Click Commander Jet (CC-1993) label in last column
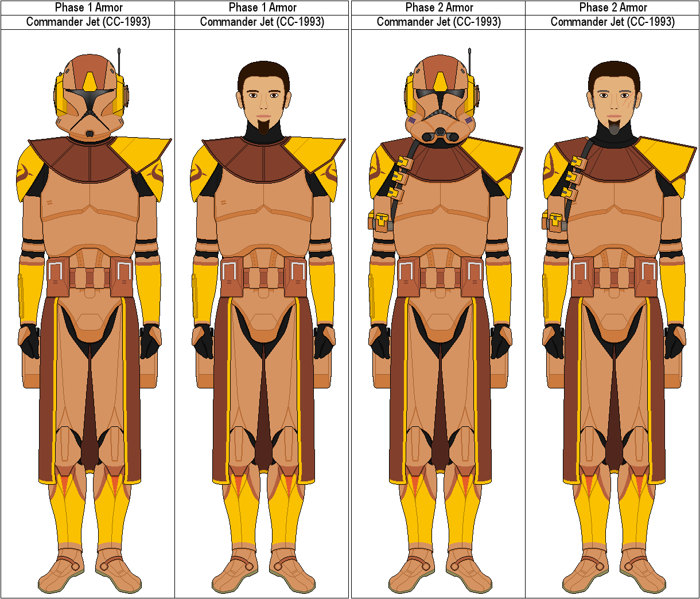Viewport: 700px width, 599px height. point(613,22)
